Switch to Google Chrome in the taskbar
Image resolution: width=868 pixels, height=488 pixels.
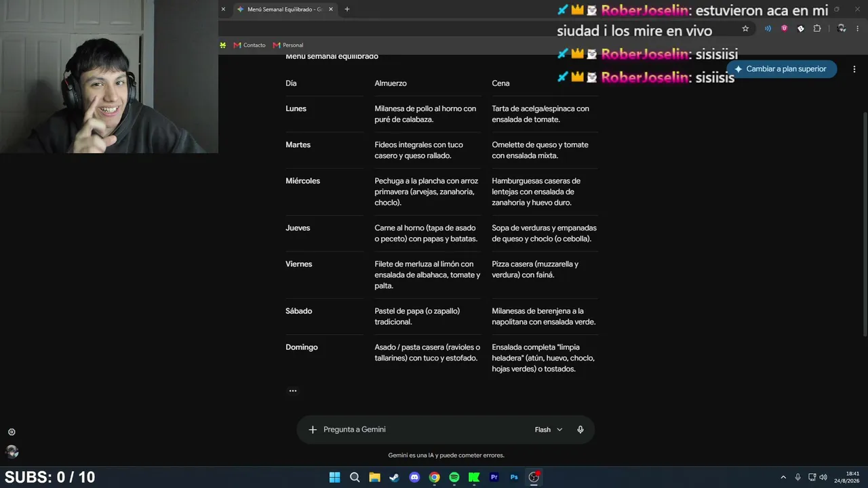[x=434, y=477]
